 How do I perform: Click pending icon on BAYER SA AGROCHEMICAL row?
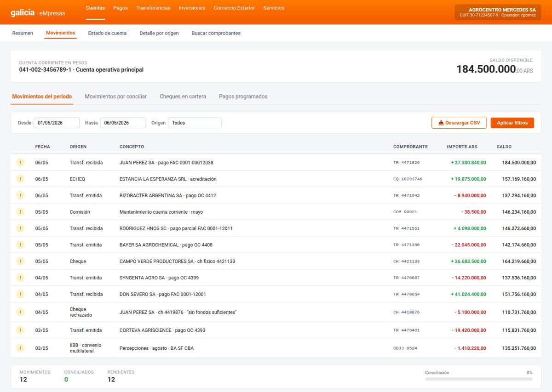[20, 245]
